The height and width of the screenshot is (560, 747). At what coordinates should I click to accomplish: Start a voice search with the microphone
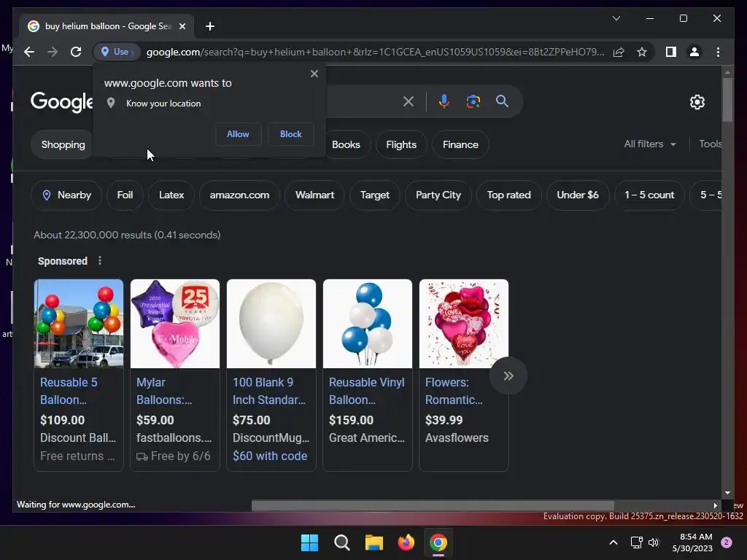[x=444, y=101]
